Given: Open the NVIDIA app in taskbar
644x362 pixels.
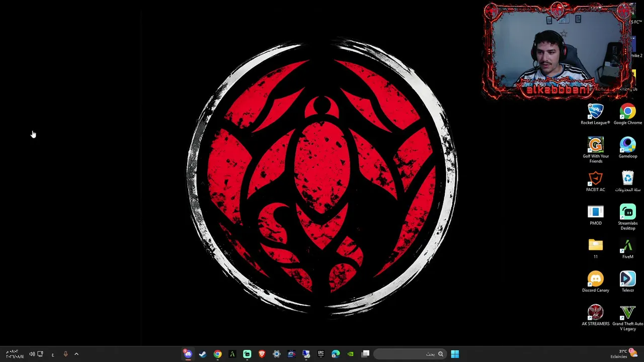Looking at the screenshot, I should tap(351, 354).
